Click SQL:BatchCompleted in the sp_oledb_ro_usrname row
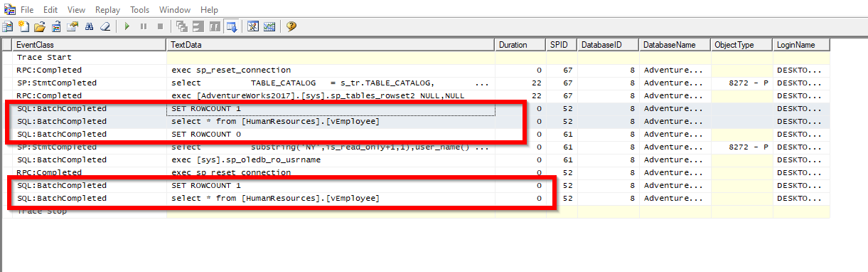The height and width of the screenshot is (272, 868). pos(61,159)
